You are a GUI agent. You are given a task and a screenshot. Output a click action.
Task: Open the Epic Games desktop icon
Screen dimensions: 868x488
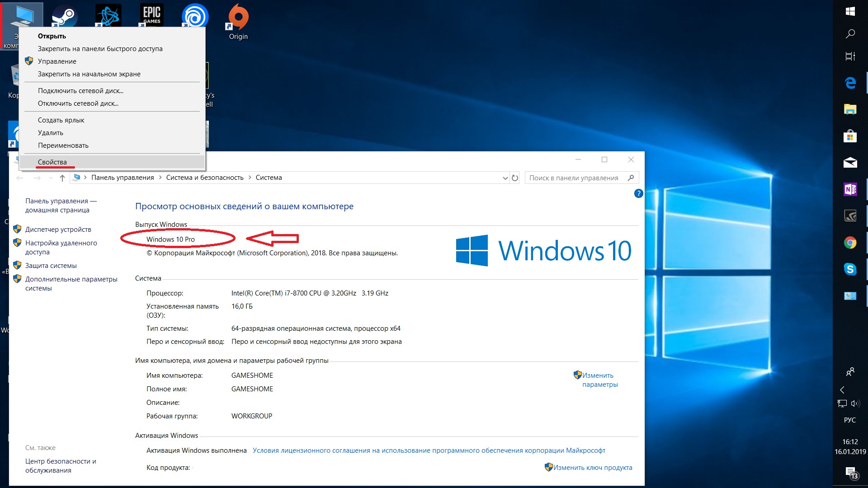click(x=152, y=14)
